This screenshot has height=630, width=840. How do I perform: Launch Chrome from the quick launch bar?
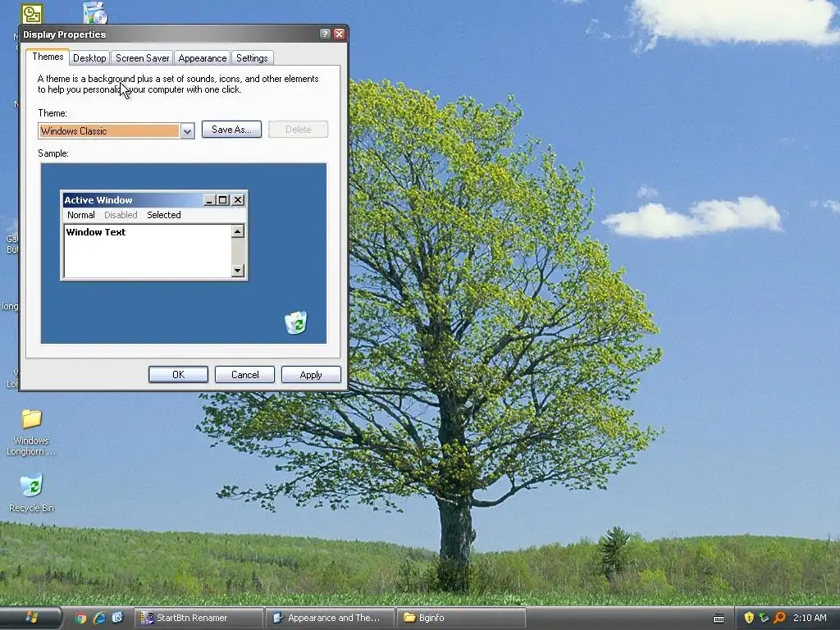(x=81, y=618)
